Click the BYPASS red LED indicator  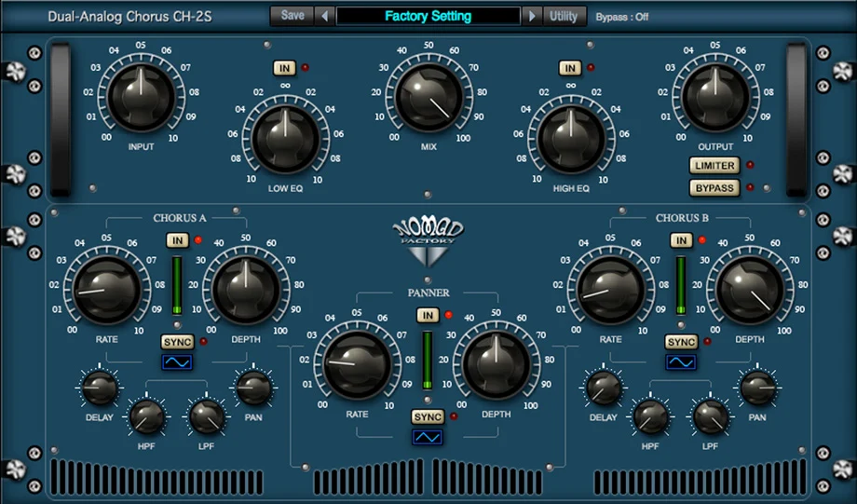click(750, 187)
